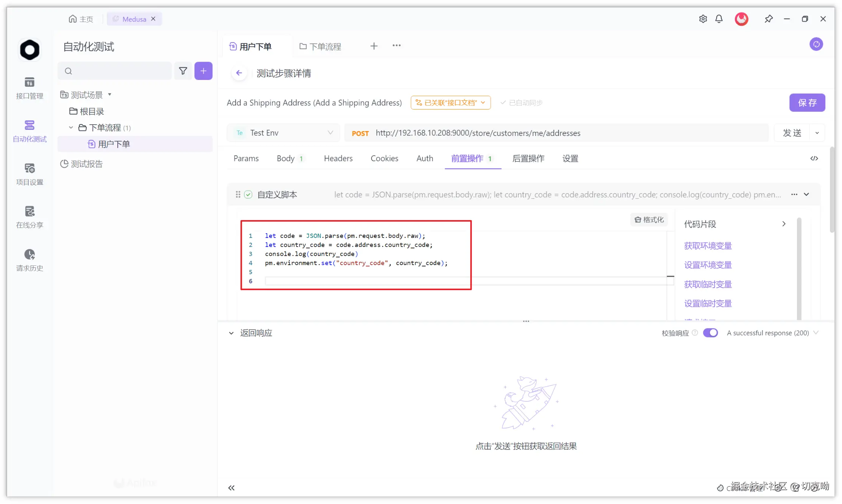The height and width of the screenshot is (504, 842).
Task: Open the Test Env environment dropdown
Action: 283,133
